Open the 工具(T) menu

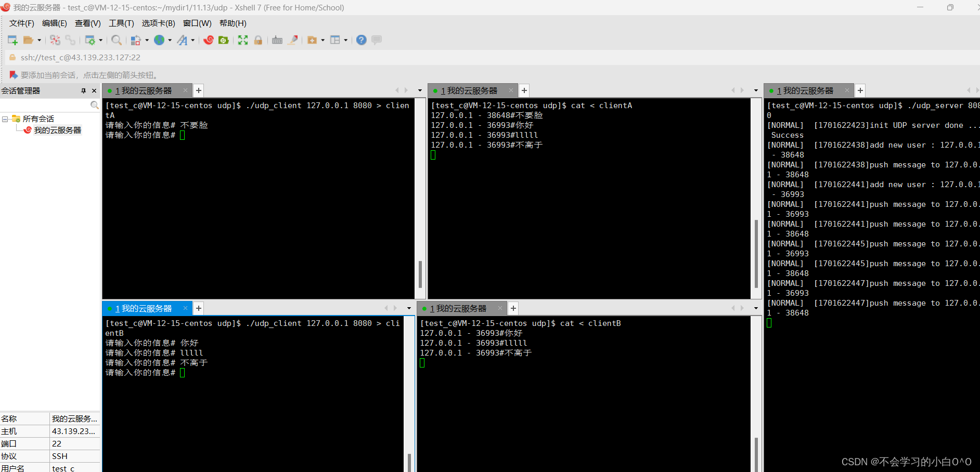click(x=121, y=23)
